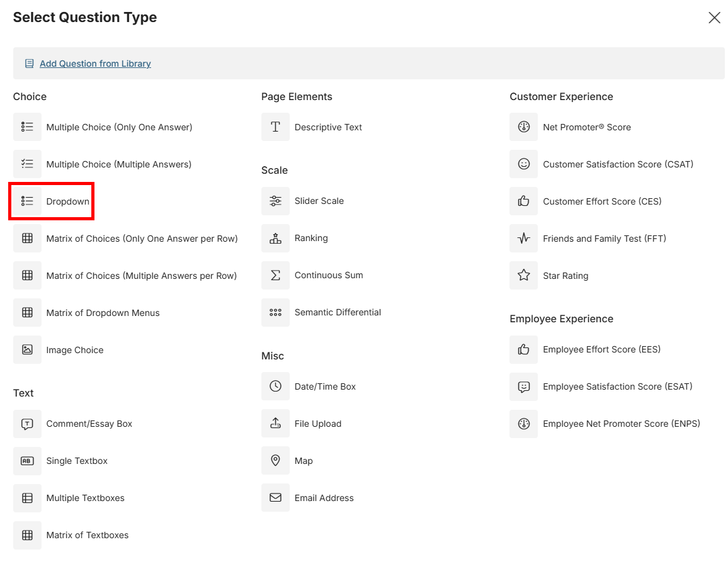Click the Employee Net Promoter Score gauge icon
The image size is (728, 564).
(x=524, y=424)
